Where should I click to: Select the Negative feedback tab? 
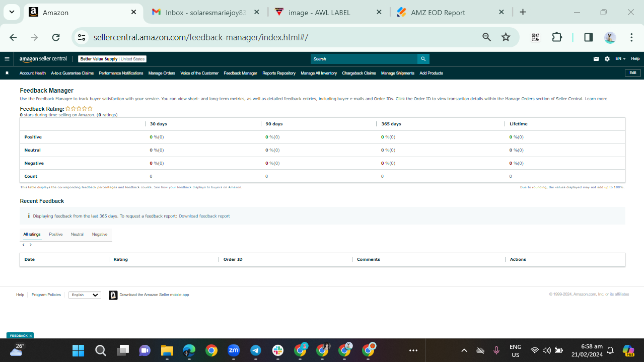tap(100, 235)
